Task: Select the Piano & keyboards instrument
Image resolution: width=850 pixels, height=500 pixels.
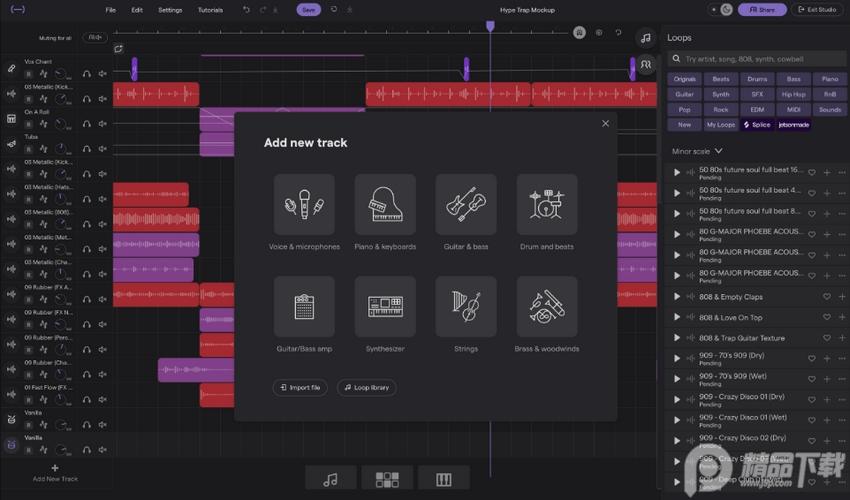Action: [x=385, y=205]
